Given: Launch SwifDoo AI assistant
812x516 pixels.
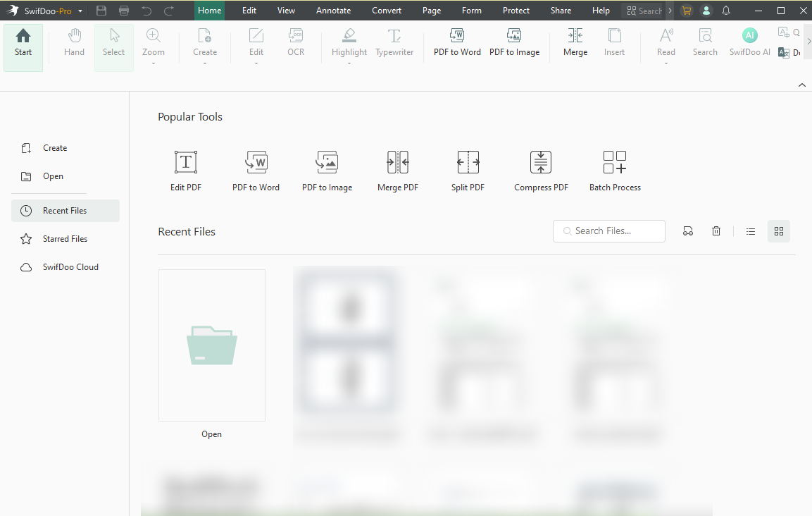Looking at the screenshot, I should [749, 44].
